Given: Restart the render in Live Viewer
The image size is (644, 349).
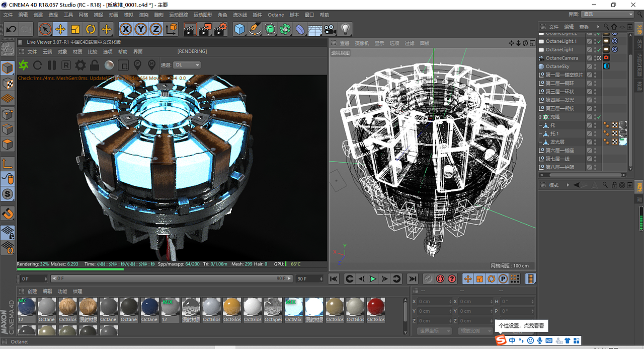Looking at the screenshot, I should click(x=38, y=65).
